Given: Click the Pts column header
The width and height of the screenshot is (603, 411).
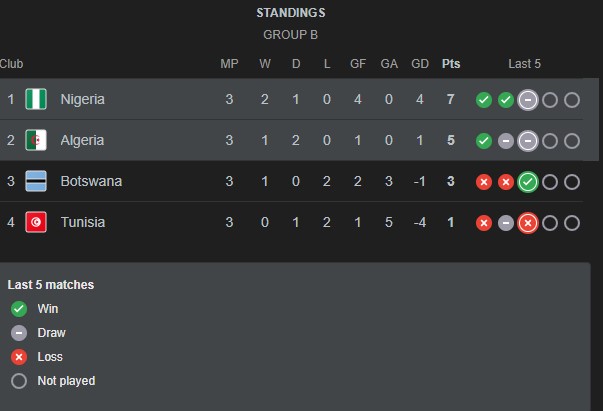Looking at the screenshot, I should 451,64.
